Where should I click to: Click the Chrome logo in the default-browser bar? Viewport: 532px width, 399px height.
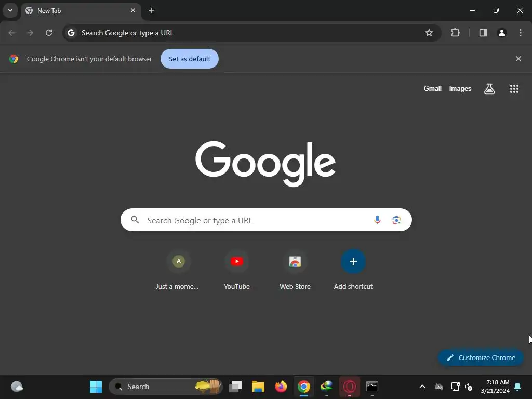click(14, 59)
